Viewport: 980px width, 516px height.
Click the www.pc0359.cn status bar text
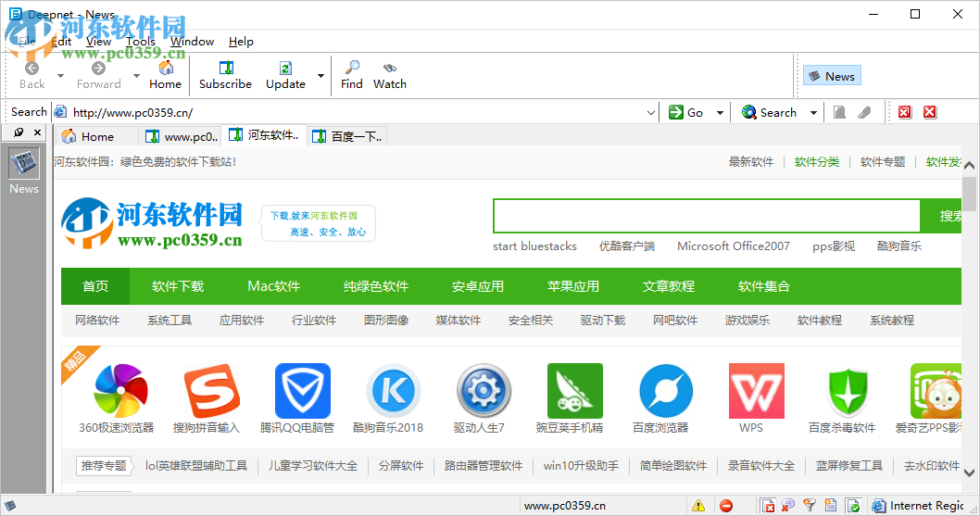click(x=565, y=506)
